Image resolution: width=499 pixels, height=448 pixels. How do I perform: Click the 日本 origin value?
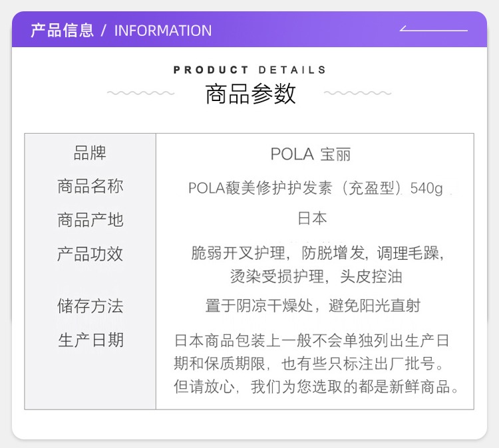312,219
